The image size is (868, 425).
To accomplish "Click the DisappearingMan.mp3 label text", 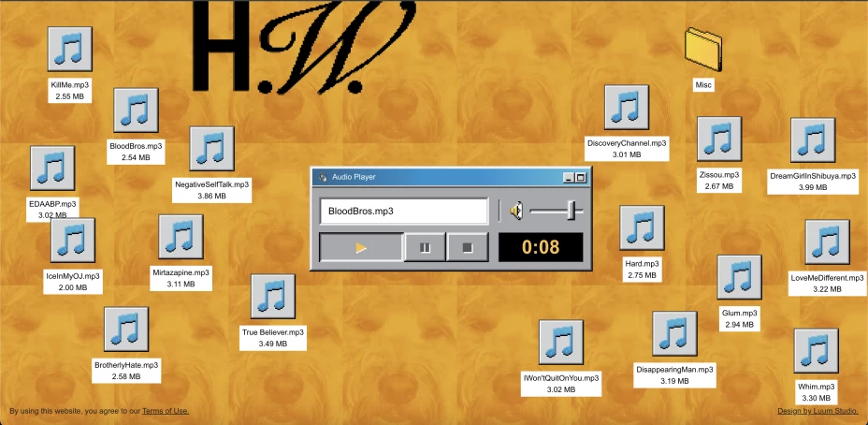I will point(674,370).
